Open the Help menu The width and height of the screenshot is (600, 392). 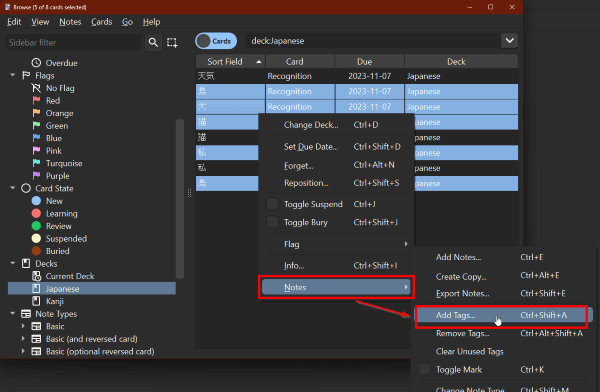pyautogui.click(x=152, y=22)
